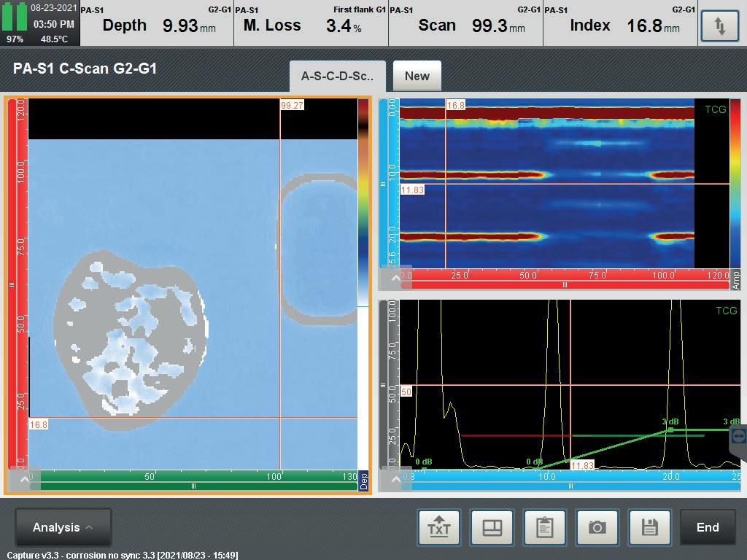747x560 pixels.
Task: Click the red horizontal scrollbar under B-scan
Action: (565, 285)
